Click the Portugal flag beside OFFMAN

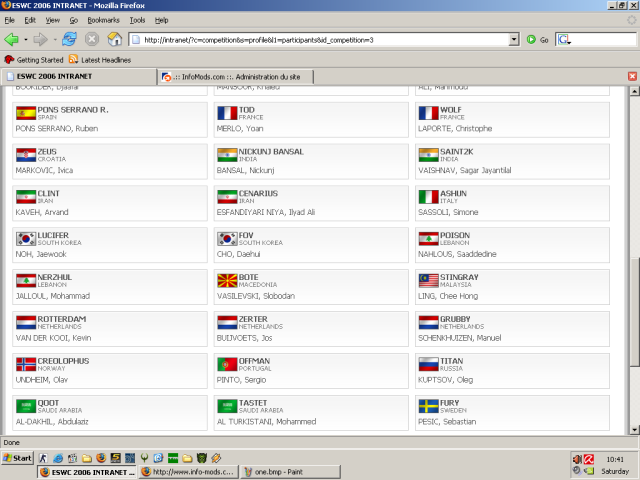pyautogui.click(x=227, y=364)
